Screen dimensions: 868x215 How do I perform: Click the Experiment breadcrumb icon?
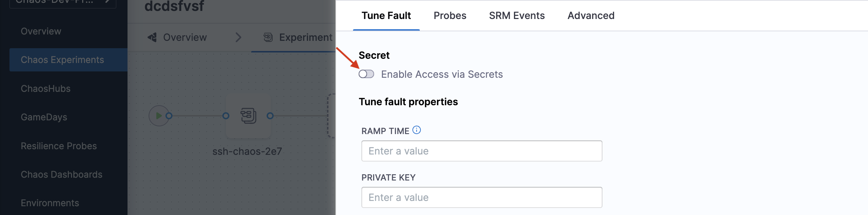[x=268, y=37]
